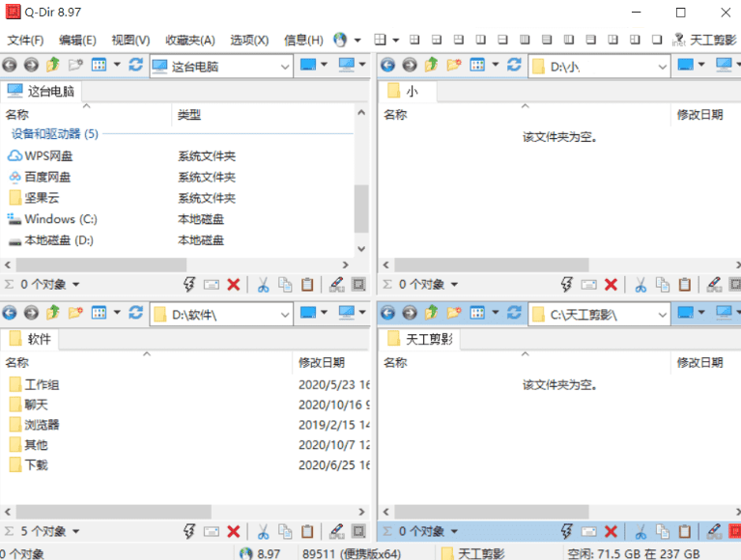Select the 聊天 folder
741x560 pixels.
pyautogui.click(x=29, y=405)
